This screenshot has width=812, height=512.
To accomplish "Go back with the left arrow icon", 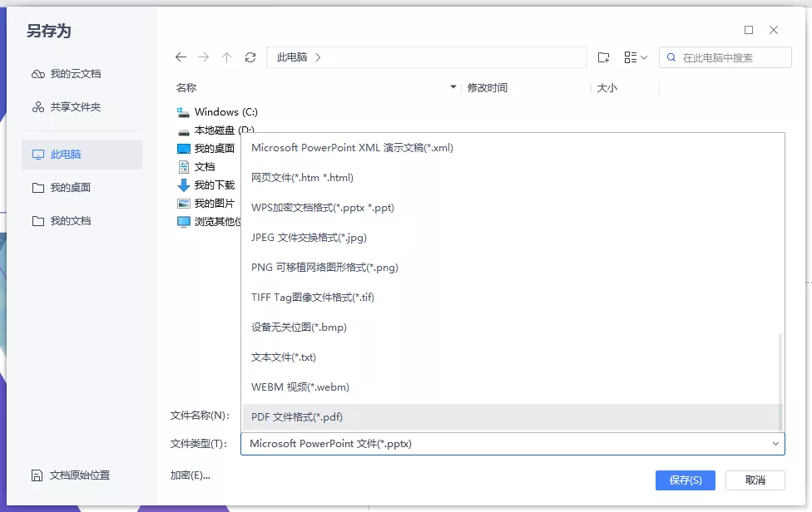I will (x=181, y=57).
